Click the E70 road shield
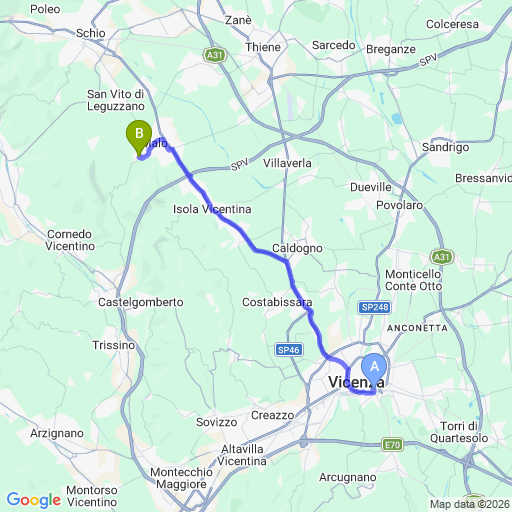512x512 pixels. pos(392,445)
